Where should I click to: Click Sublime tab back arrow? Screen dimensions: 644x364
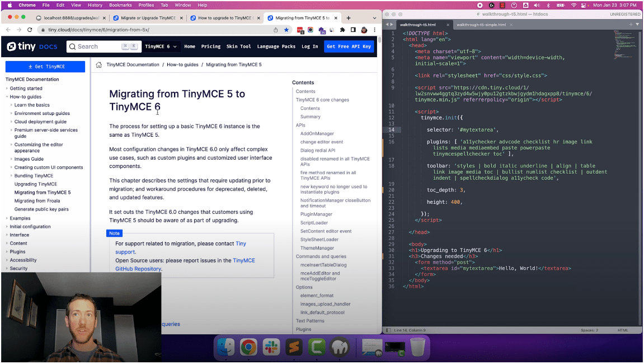(x=387, y=25)
